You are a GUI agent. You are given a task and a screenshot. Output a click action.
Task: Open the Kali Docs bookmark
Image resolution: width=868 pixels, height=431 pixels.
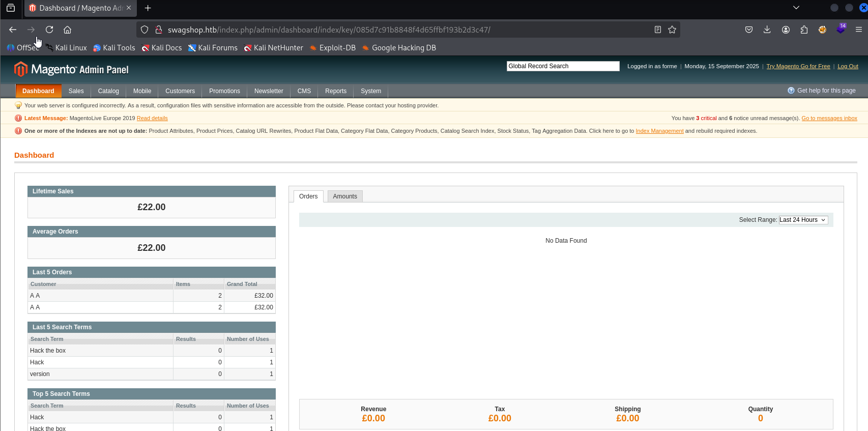click(x=162, y=48)
